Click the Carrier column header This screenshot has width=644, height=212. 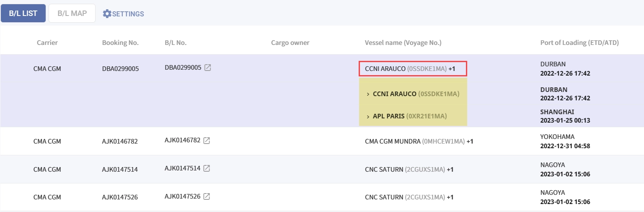47,43
